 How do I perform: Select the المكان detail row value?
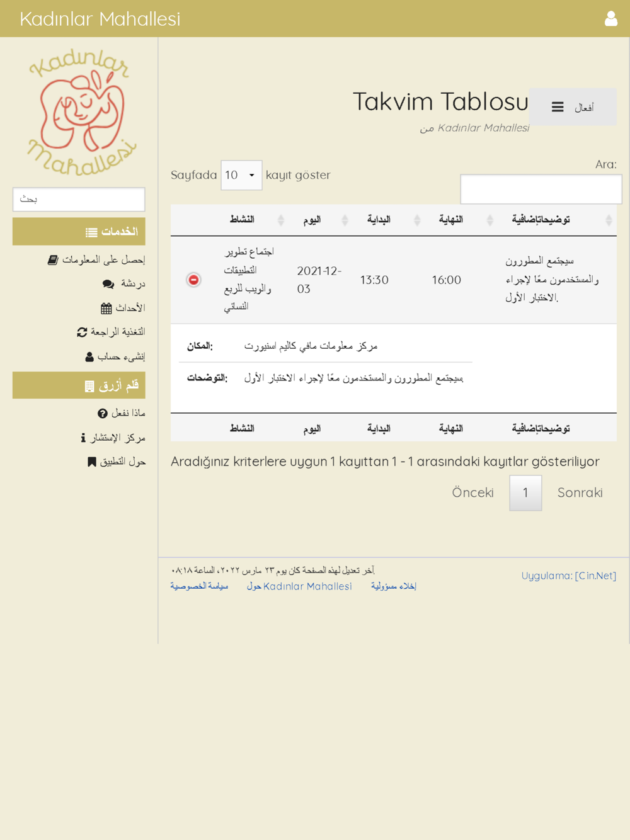tap(311, 346)
